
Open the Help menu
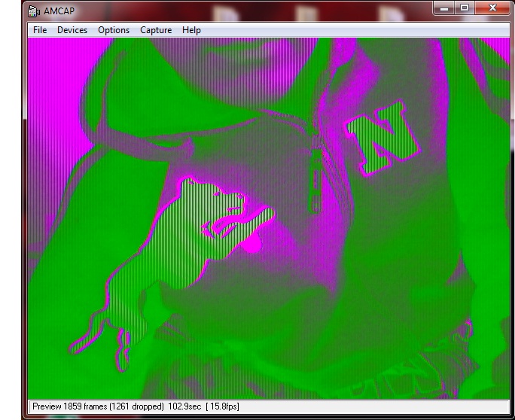tap(191, 30)
